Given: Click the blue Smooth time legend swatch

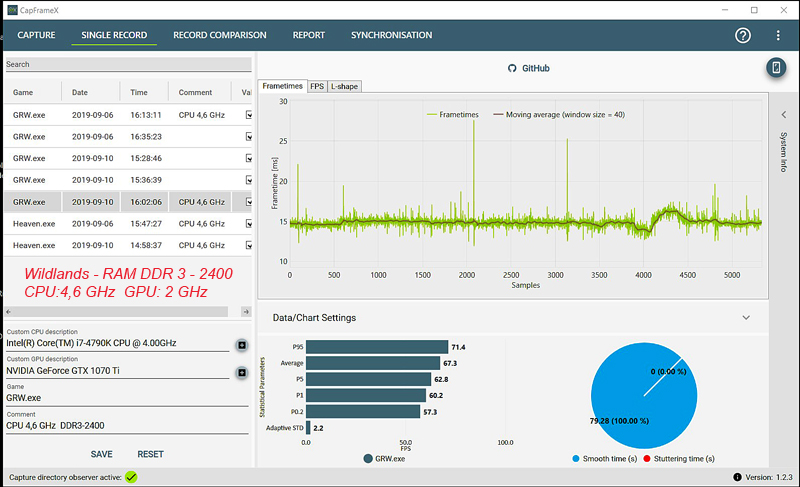Looking at the screenshot, I should pos(576,459).
